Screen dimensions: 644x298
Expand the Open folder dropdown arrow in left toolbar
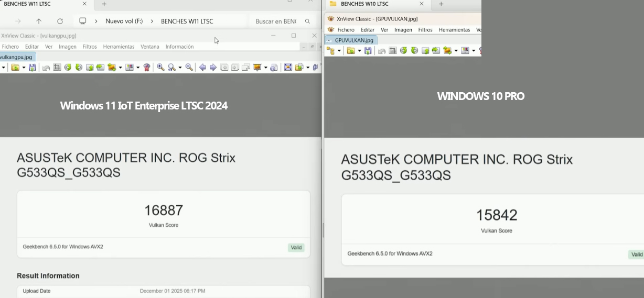tap(24, 68)
